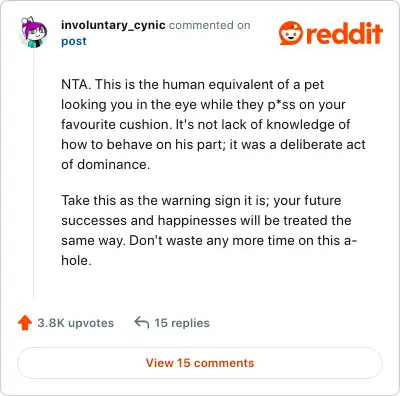Click the Reddit Snoo mascot logo
This screenshot has width=400, height=396.
point(291,33)
